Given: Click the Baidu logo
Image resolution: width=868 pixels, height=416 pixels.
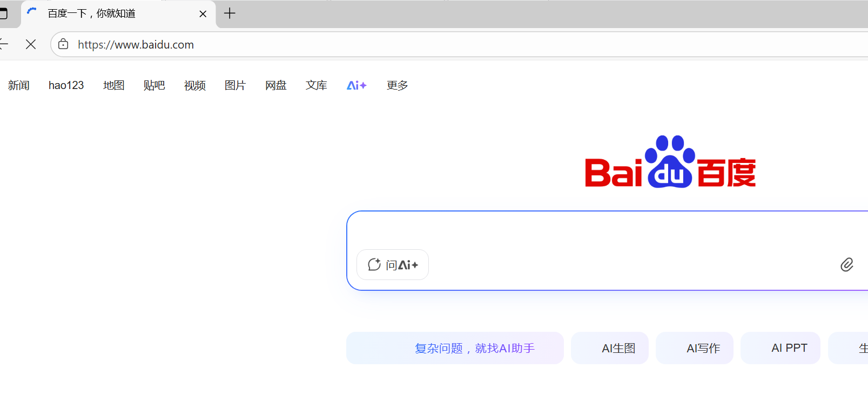Looking at the screenshot, I should click(x=670, y=162).
